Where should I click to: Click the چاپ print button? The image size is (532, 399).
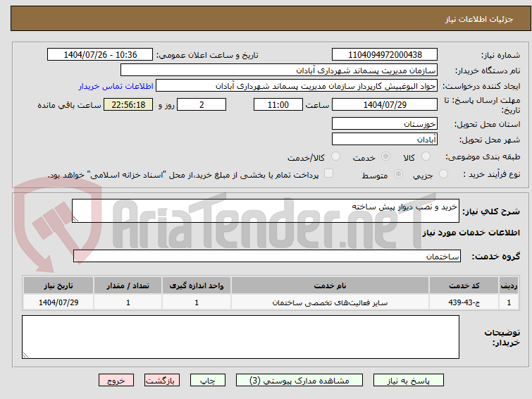(x=208, y=381)
